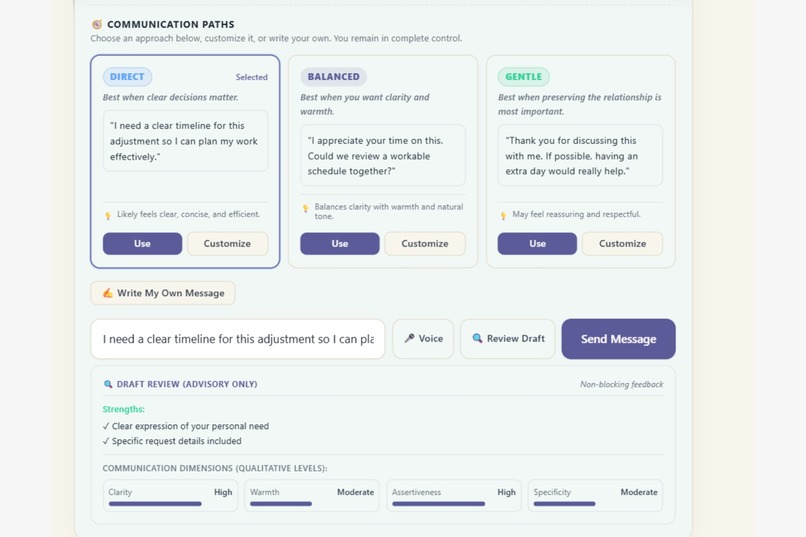Select the GENTLE approach tag
Image resolution: width=806 pixels, height=537 pixels.
pyautogui.click(x=523, y=77)
